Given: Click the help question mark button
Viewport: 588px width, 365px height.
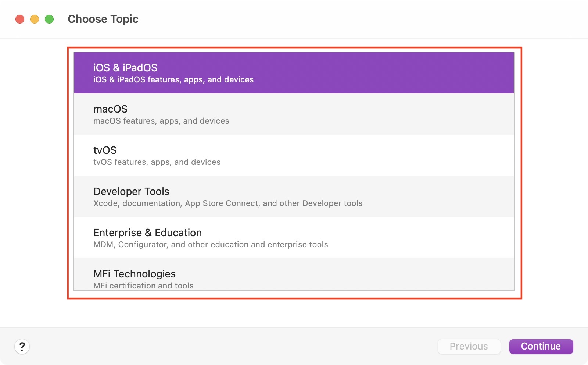Looking at the screenshot, I should 22,347.
